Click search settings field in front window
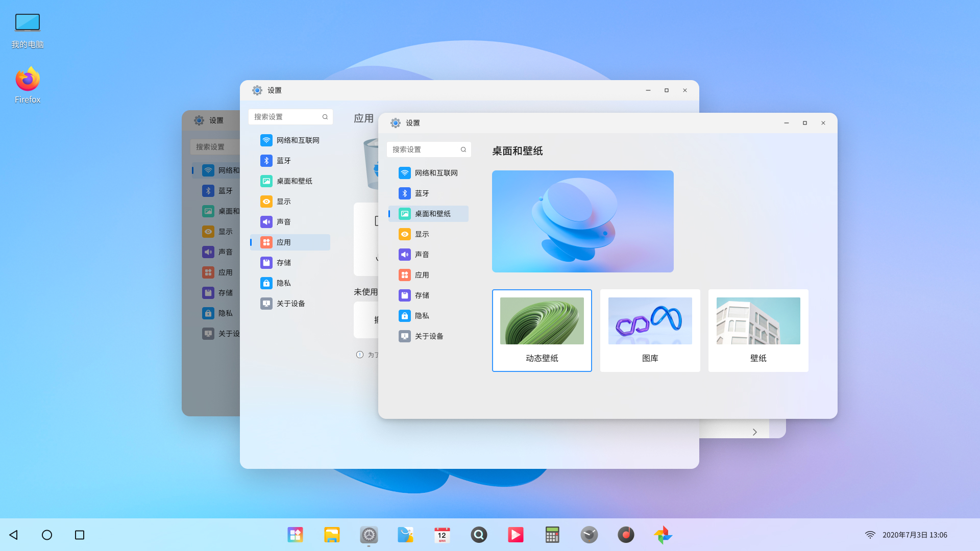The height and width of the screenshot is (551, 980). pyautogui.click(x=424, y=149)
